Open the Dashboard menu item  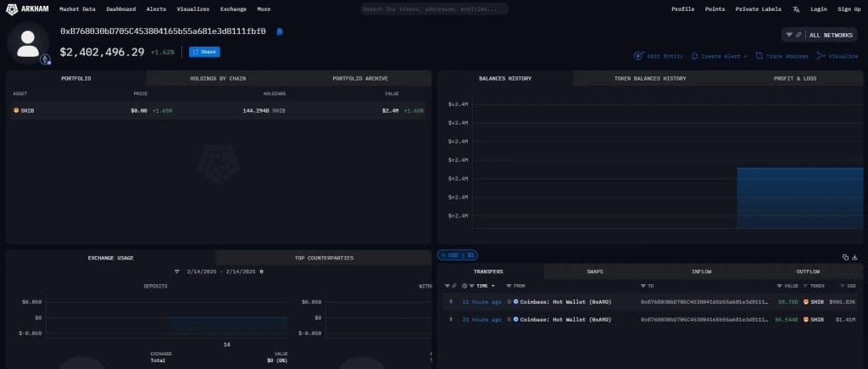(x=120, y=9)
